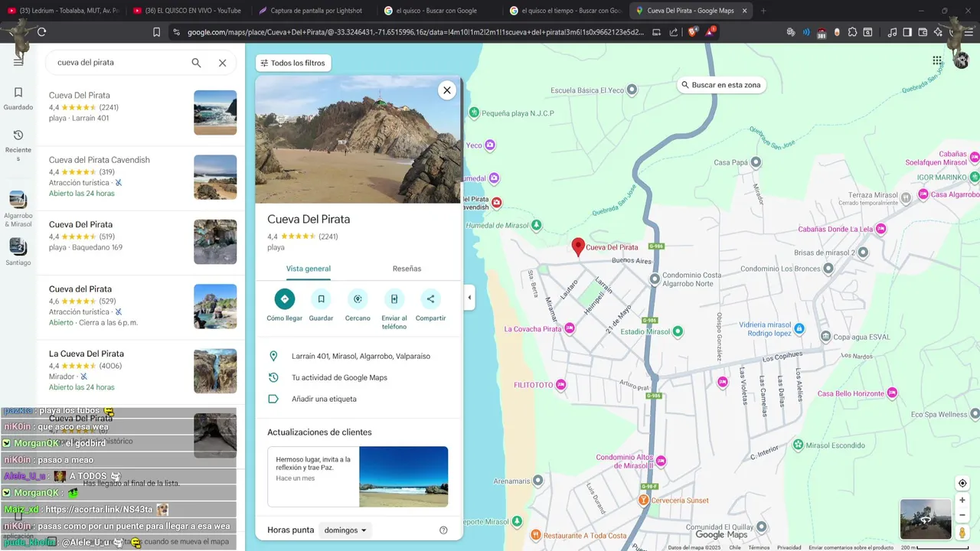
Task: Switch to el quisco el tiempo tab
Action: click(565, 11)
